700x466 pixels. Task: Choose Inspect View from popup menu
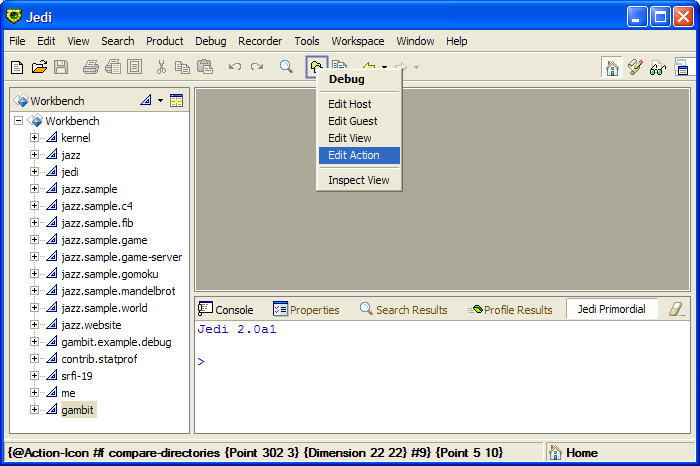[x=359, y=180]
